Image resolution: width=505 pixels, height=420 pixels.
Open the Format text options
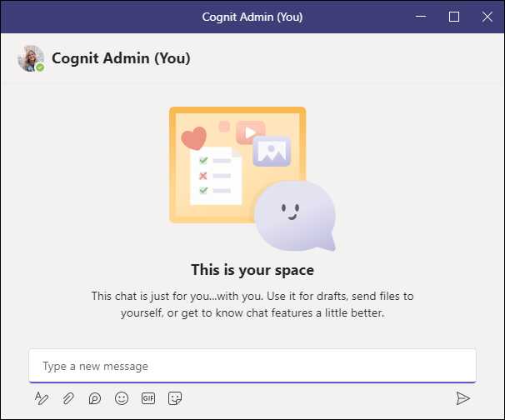(42, 398)
